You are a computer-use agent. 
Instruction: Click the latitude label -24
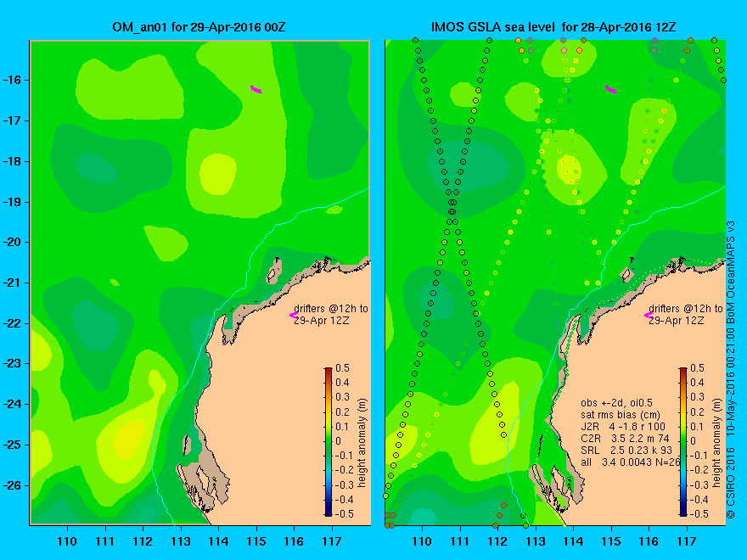pos(13,404)
